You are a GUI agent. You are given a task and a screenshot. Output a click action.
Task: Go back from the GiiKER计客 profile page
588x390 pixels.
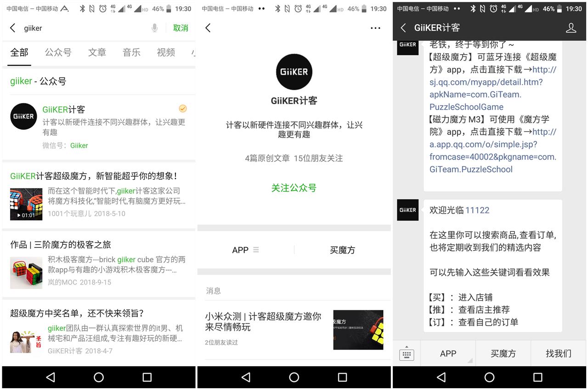click(208, 28)
